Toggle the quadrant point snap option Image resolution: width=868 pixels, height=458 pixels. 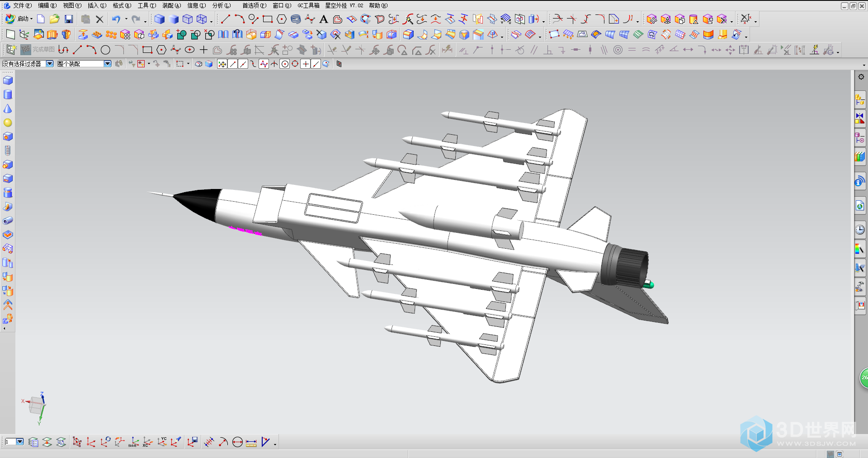tap(295, 64)
